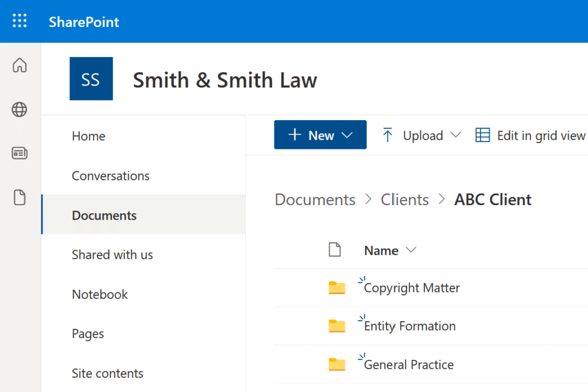Open the Name column sort menu
Image resolution: width=588 pixels, height=392 pixels.
pos(411,250)
